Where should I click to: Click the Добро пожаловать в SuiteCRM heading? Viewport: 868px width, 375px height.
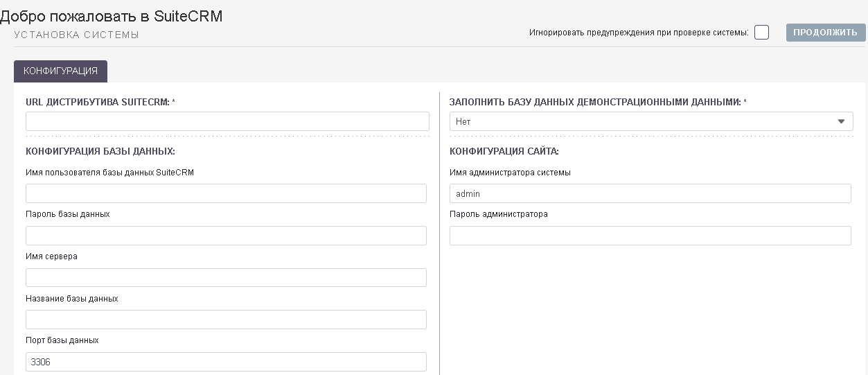pos(112,16)
